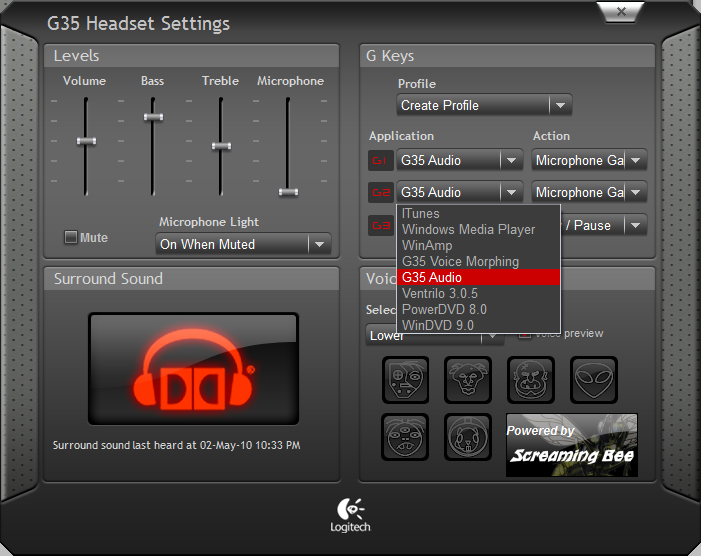The height and width of the screenshot is (556, 701).
Task: Click the Levels panel header
Action: click(192, 56)
